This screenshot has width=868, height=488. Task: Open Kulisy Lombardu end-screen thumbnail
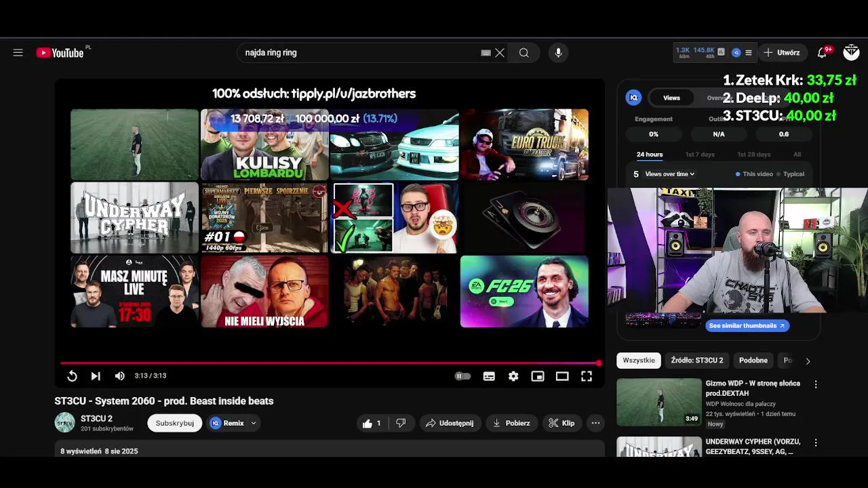click(264, 144)
